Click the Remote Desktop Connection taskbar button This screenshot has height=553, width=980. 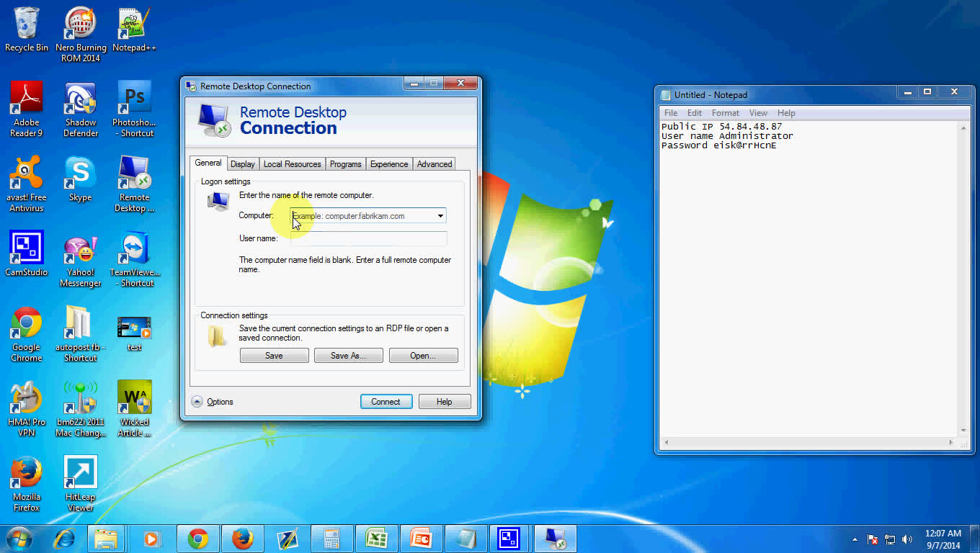[556, 539]
